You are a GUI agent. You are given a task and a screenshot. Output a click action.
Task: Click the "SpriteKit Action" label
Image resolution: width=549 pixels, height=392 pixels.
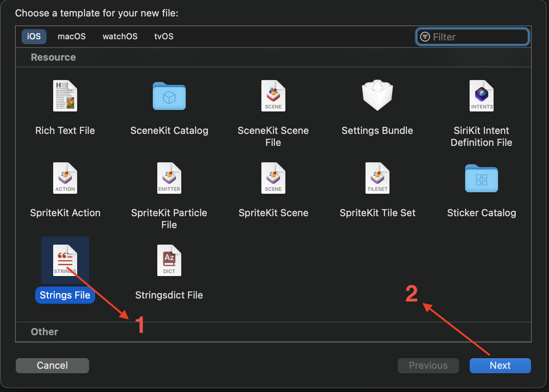[65, 213]
